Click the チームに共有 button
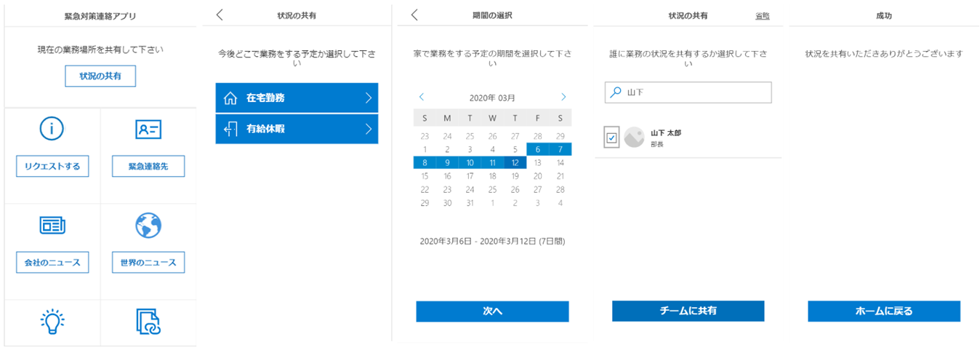The height and width of the screenshot is (353, 980). click(x=688, y=311)
